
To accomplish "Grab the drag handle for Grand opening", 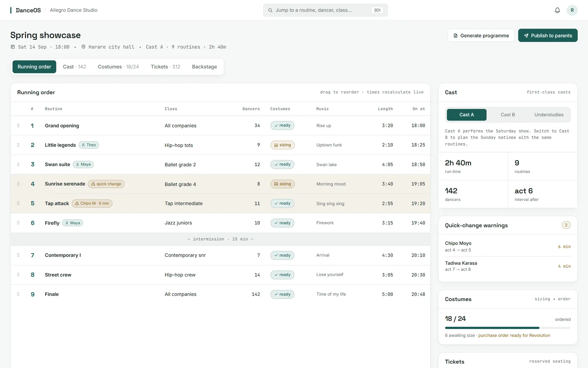I will click(x=18, y=125).
